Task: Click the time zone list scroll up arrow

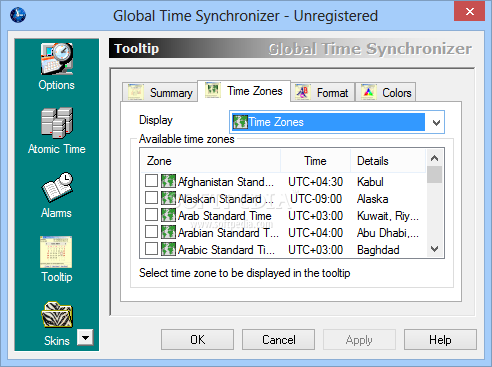Action: 434,158
